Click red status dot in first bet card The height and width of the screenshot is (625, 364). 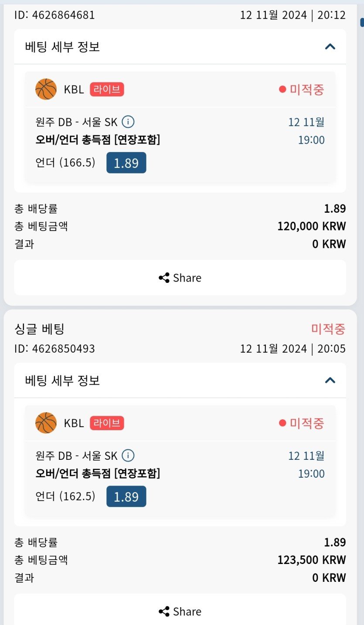pos(282,89)
